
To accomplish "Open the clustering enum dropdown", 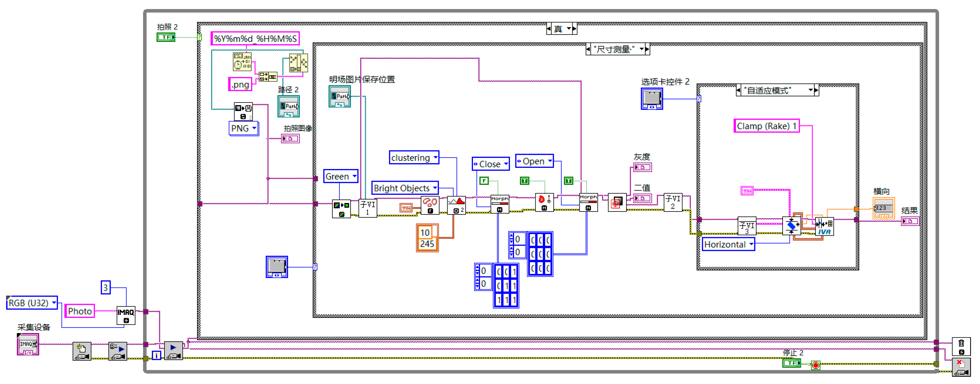I will tap(435, 157).
